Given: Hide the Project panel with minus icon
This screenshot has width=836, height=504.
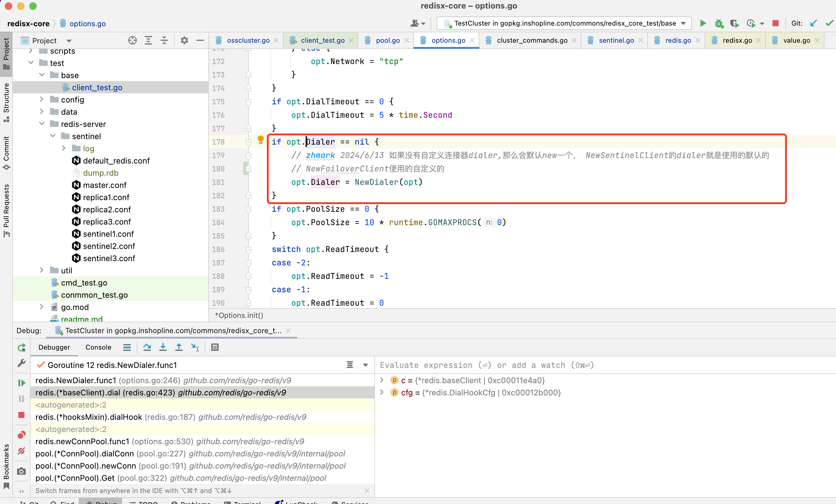Looking at the screenshot, I should pos(200,40).
